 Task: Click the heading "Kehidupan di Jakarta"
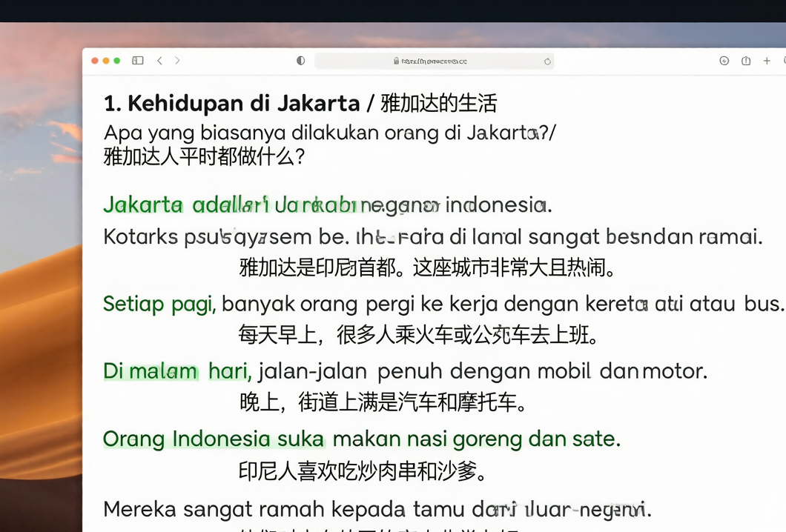click(x=244, y=104)
